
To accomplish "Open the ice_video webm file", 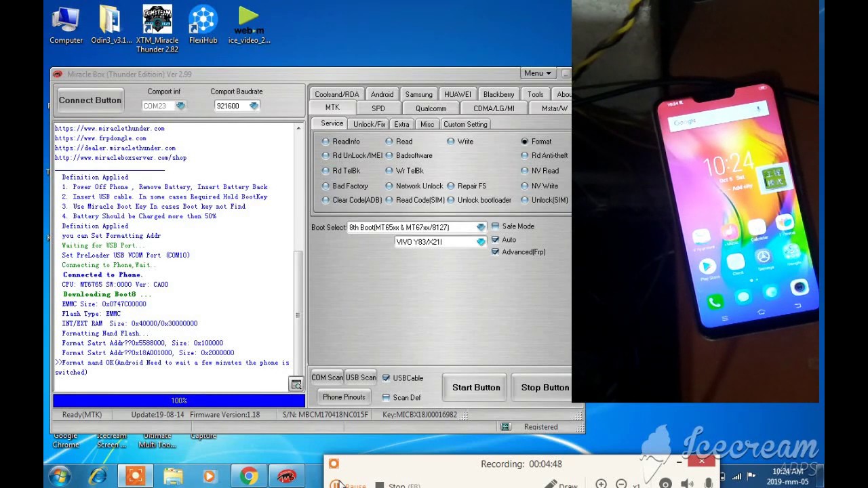I will point(249,25).
